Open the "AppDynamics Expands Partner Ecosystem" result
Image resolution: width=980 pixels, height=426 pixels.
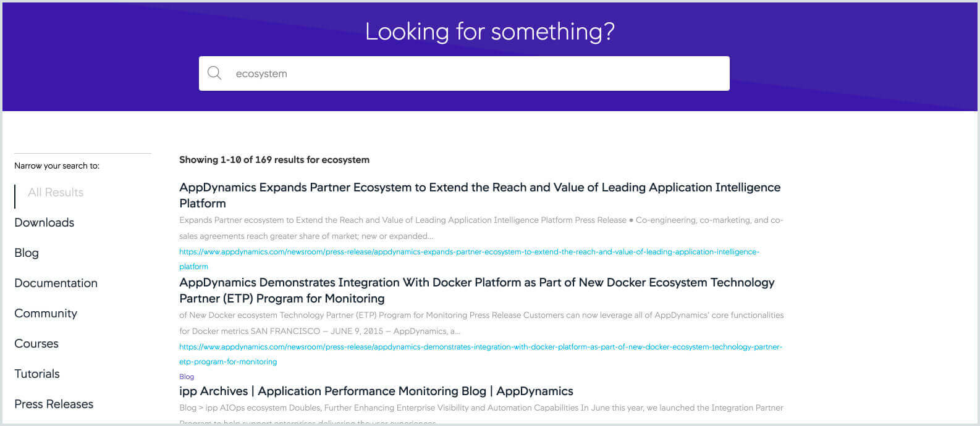479,187
